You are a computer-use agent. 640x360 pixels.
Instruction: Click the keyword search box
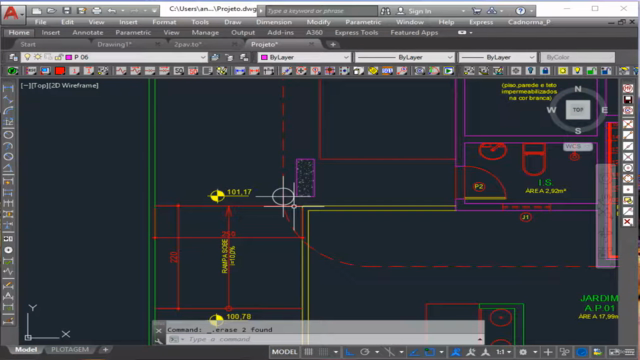pyautogui.click(x=322, y=11)
